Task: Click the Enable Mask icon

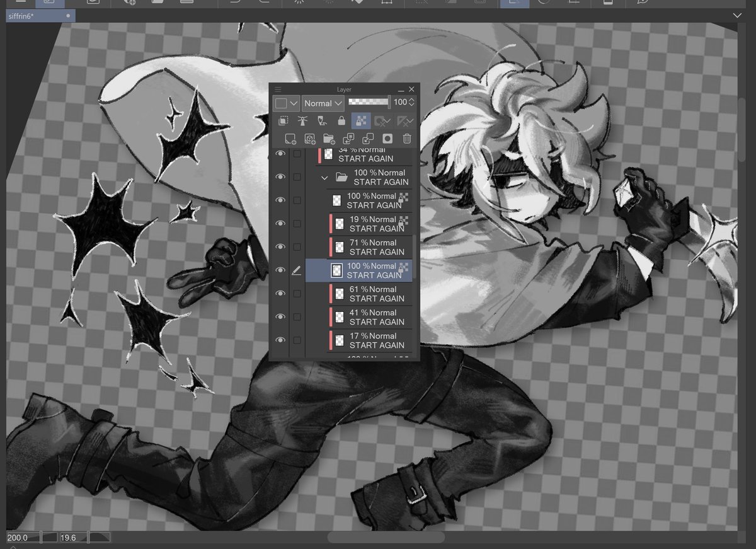Action: coord(382,121)
